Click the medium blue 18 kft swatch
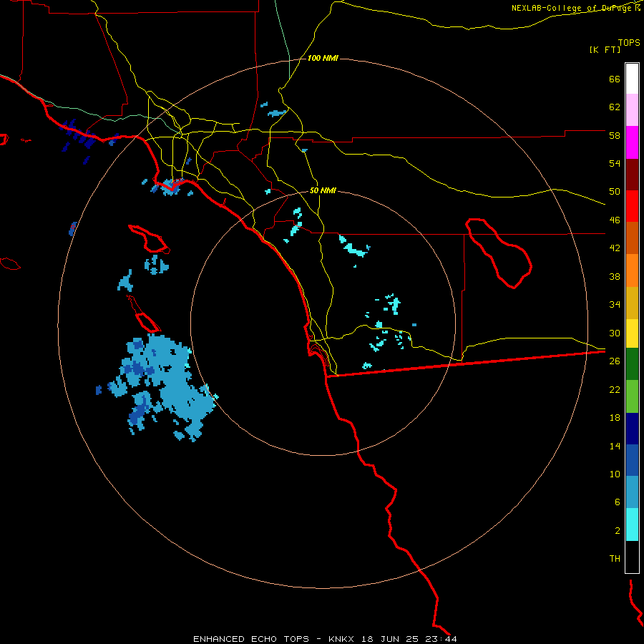The width and height of the screenshot is (644, 644). tap(632, 460)
